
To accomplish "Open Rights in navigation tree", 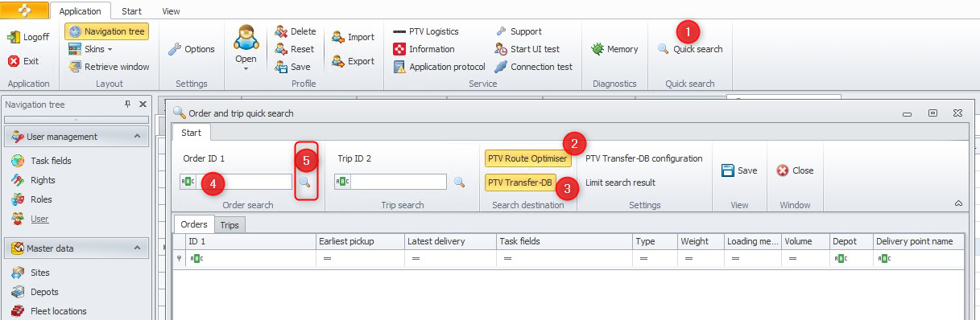I will click(x=33, y=180).
